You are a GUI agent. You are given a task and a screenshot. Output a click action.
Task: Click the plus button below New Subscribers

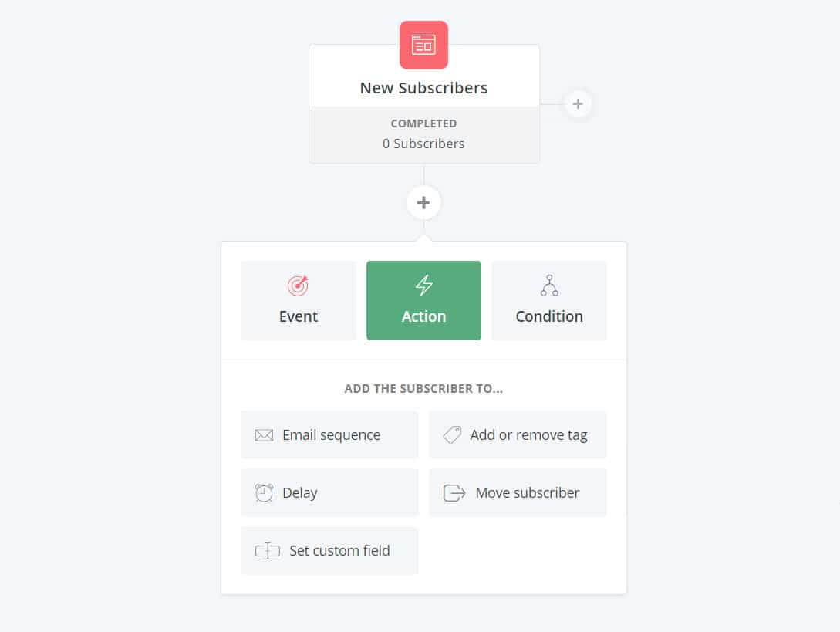[x=423, y=203]
